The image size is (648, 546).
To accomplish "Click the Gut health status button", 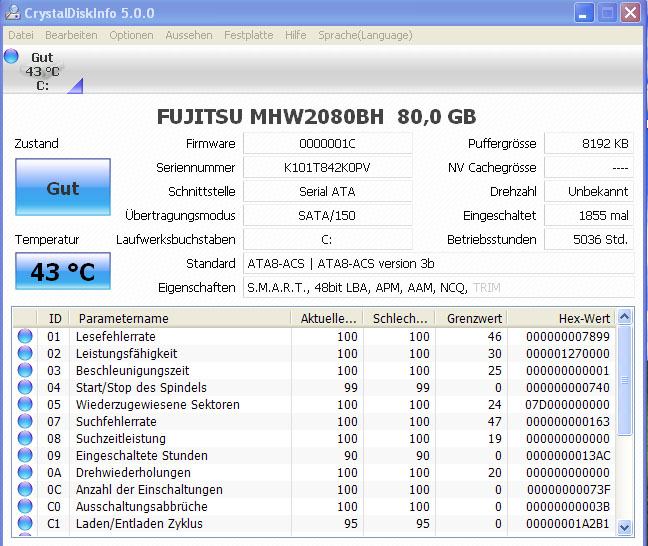I will [x=63, y=188].
